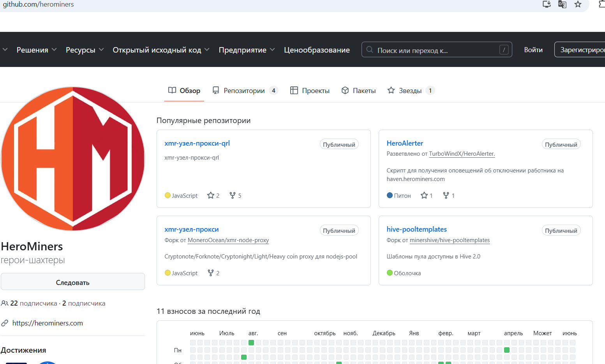Image resolution: width=605 pixels, height=364 pixels.
Task: Open the TurboWindX/HeroAlerter source link
Action: point(462,154)
